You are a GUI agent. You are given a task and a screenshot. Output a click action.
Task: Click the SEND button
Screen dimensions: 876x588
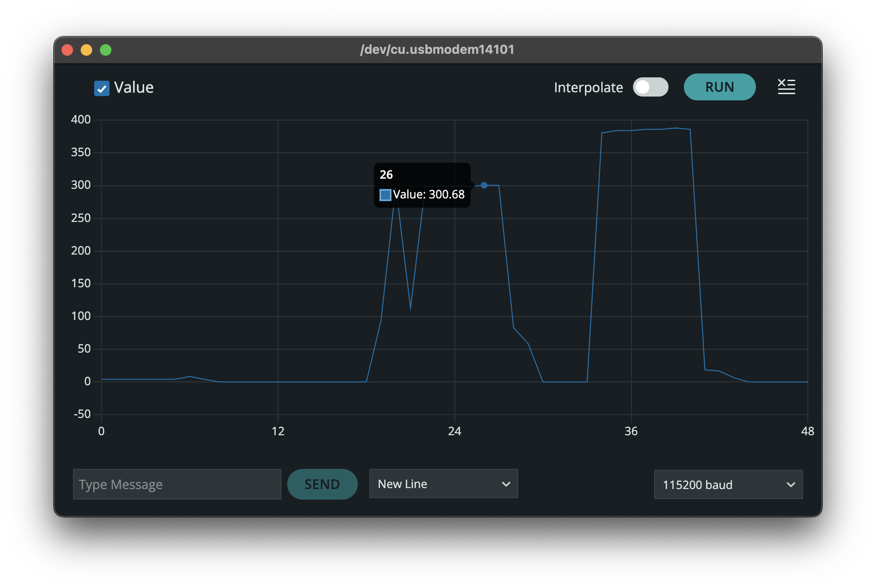(322, 484)
